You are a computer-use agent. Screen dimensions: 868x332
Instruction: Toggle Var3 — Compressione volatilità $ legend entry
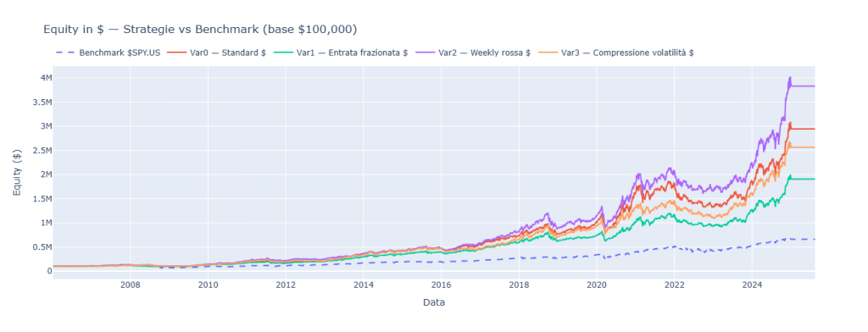615,53
